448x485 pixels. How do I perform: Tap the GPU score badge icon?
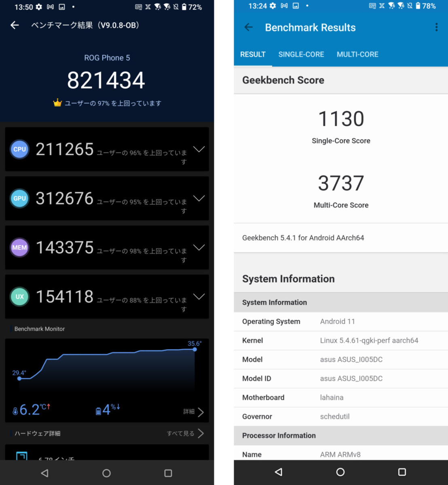click(x=19, y=198)
